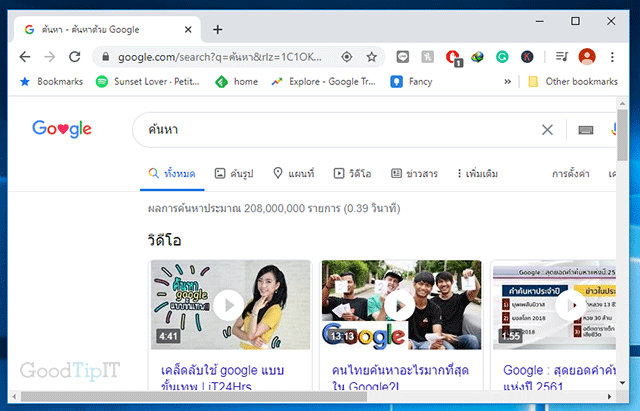Click the scroll right arrow
Viewport: 640px width, 411px height.
pyautogui.click(x=609, y=396)
